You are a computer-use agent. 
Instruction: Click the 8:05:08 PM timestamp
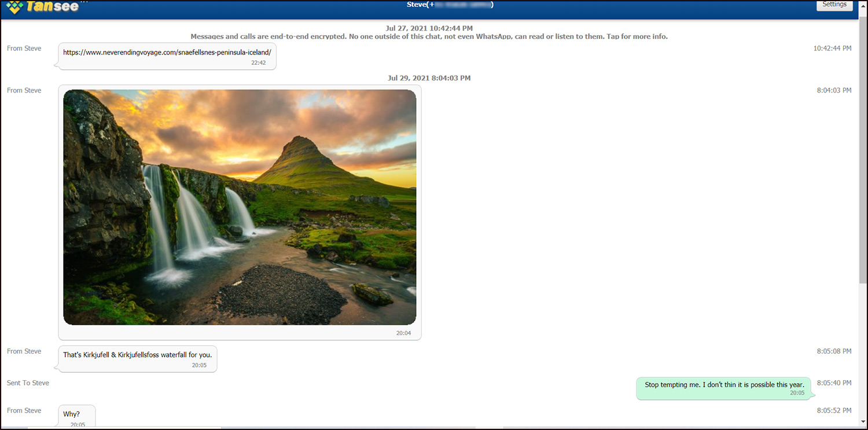(x=834, y=351)
